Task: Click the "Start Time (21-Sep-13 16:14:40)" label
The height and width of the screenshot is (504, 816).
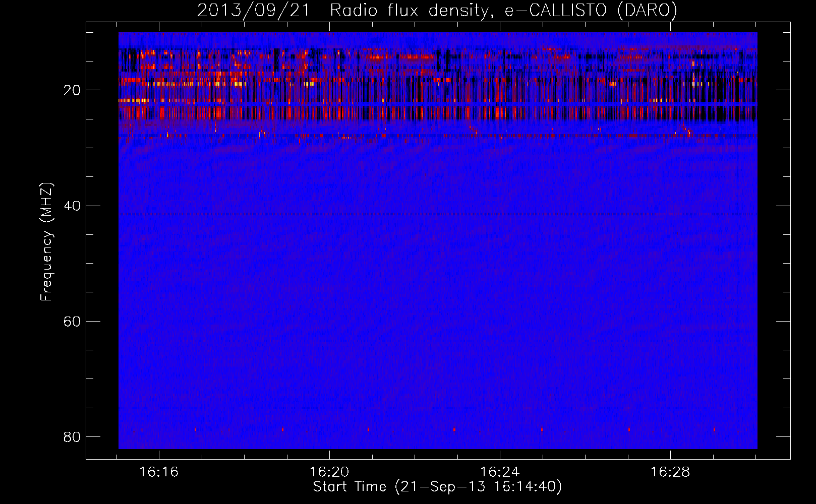Action: (437, 487)
